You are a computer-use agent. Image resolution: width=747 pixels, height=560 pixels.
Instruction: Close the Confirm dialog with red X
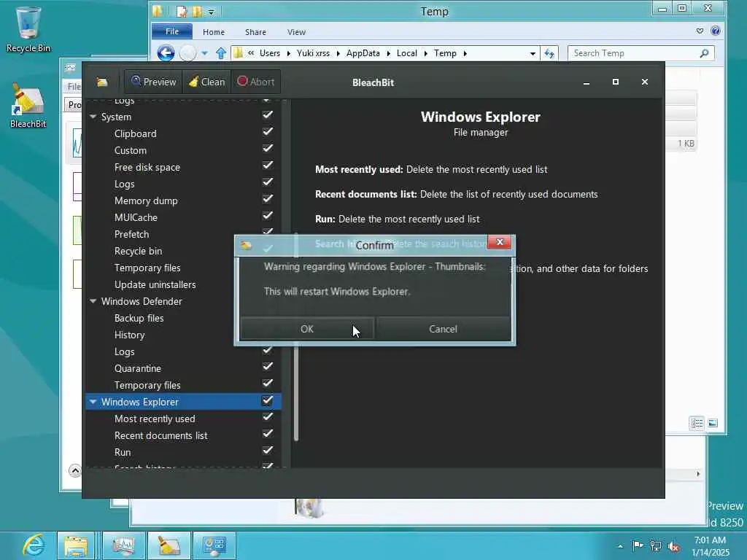(499, 242)
